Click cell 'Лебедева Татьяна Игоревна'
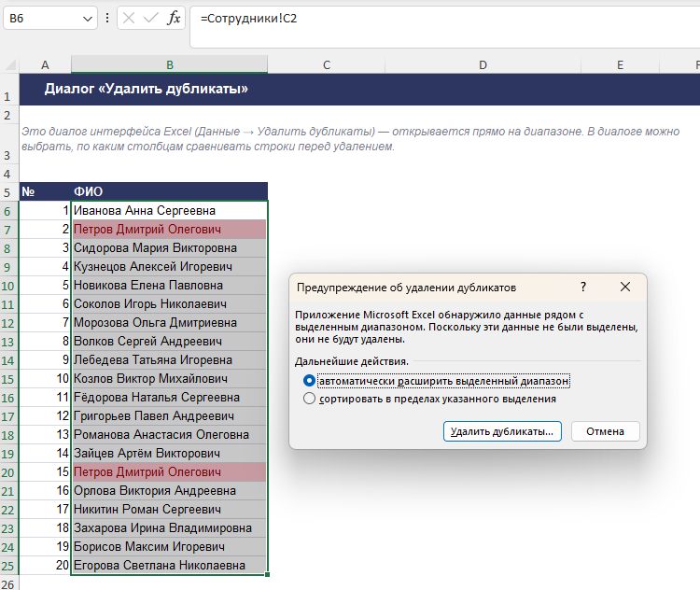 tap(170, 360)
